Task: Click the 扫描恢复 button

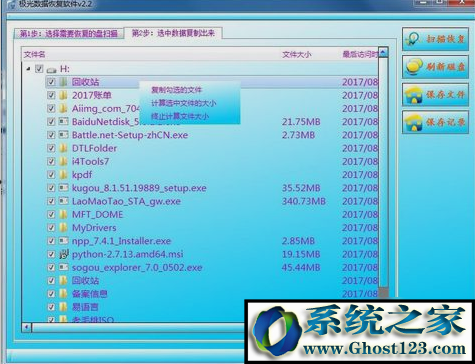Action: pyautogui.click(x=435, y=39)
